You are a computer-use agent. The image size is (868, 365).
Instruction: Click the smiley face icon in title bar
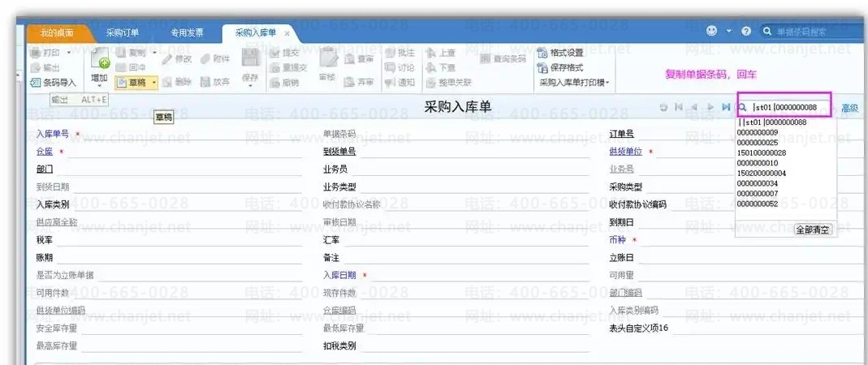point(711,32)
